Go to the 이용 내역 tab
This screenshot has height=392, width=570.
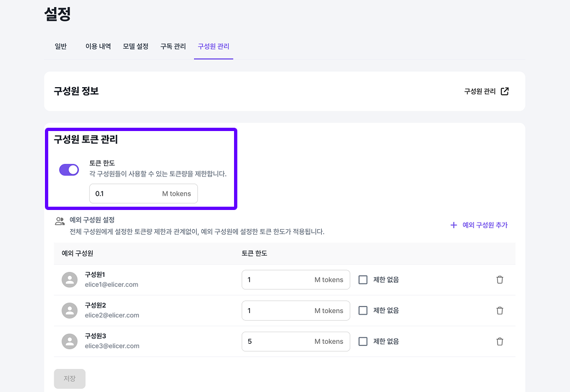(98, 47)
